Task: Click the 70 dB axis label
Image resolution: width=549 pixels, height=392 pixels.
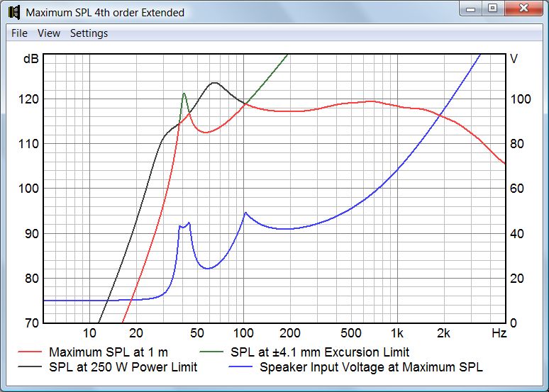Action: 31,323
